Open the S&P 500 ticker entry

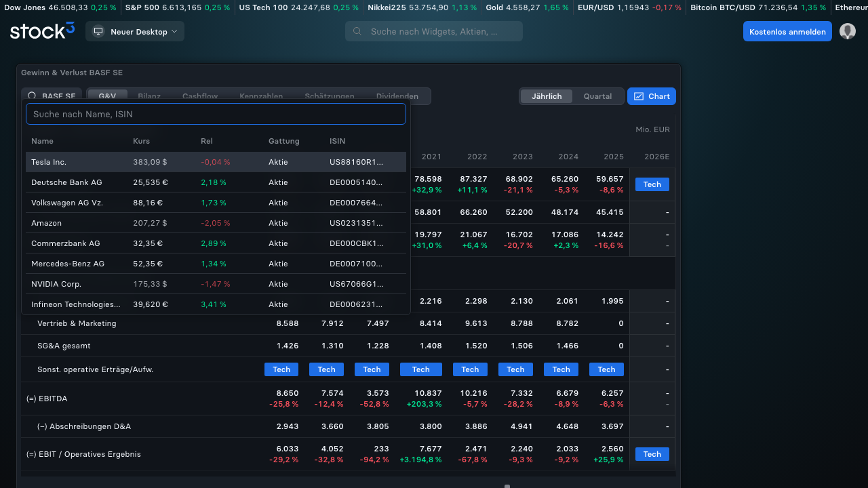point(178,7)
